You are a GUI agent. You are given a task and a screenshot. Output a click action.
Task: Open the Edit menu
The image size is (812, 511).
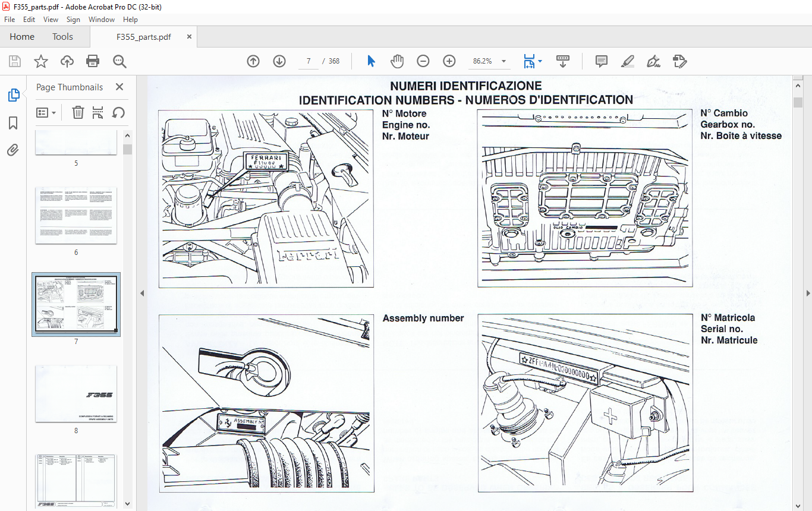click(x=29, y=20)
